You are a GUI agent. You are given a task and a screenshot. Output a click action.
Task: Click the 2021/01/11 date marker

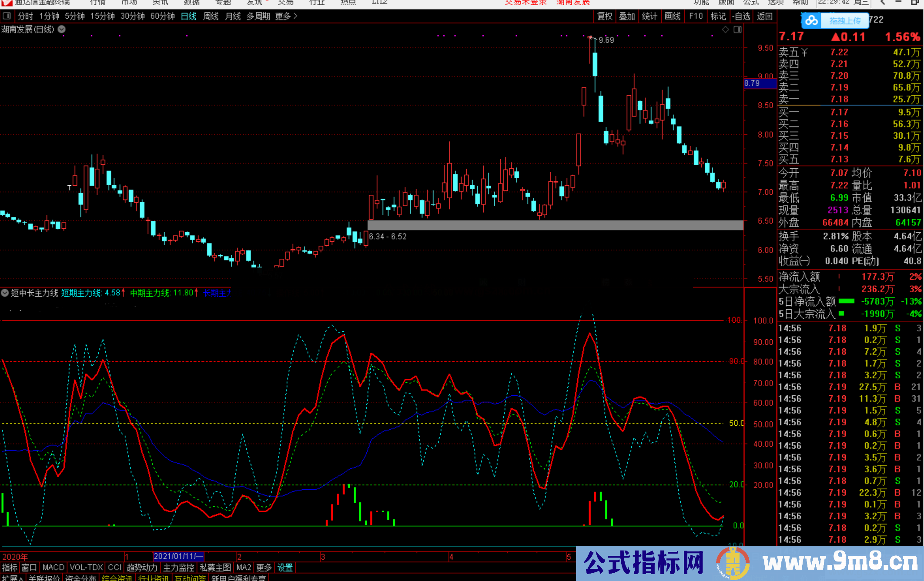tap(178, 556)
